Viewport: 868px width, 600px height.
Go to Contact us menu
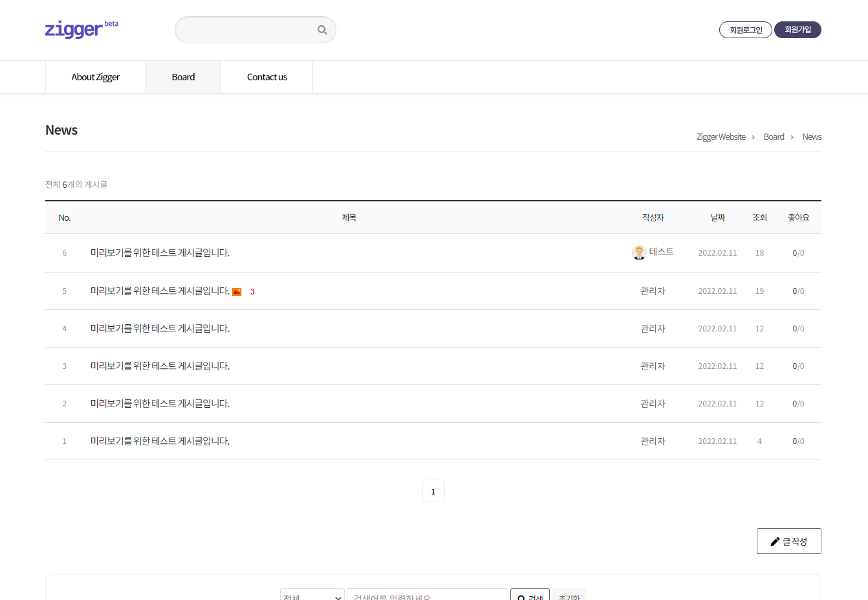(266, 77)
